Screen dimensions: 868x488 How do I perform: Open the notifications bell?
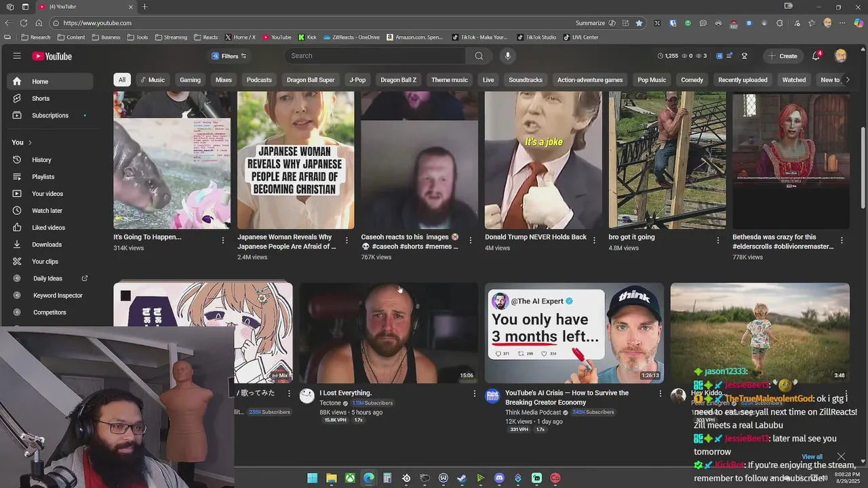816,56
